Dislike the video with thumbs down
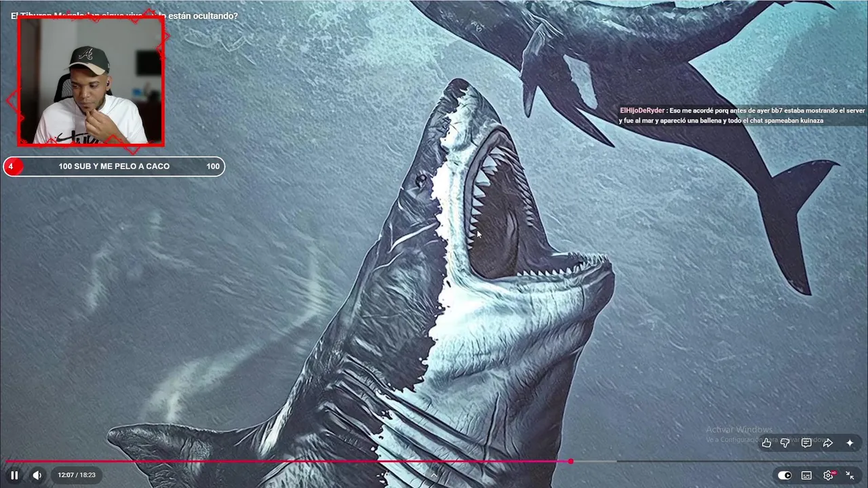Screen dimensions: 868x488 click(x=785, y=443)
